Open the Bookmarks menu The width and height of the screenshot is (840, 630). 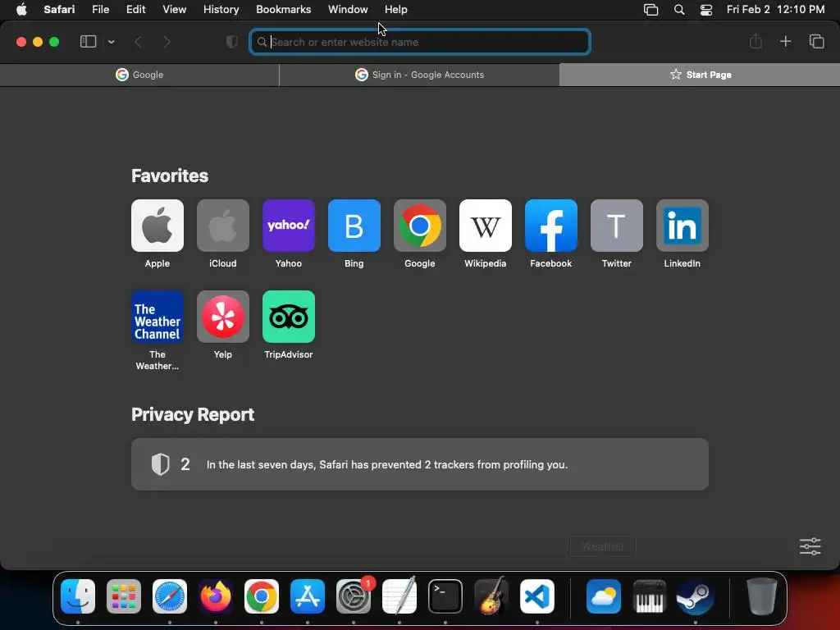[283, 10]
